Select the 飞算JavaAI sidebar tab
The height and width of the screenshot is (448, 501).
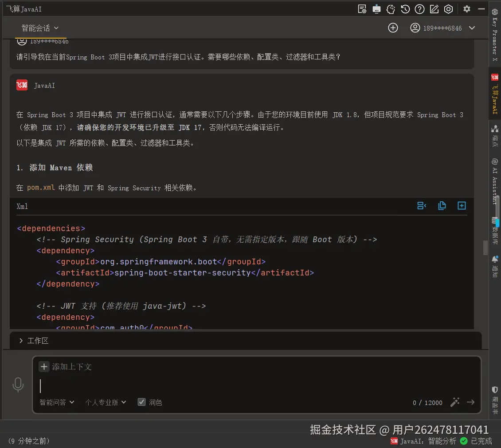(495, 94)
